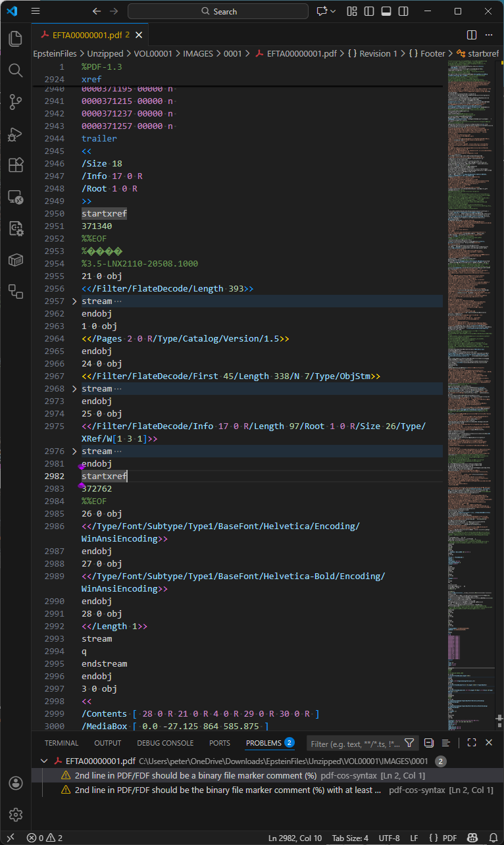Close the bottom panel
Screen dimensions: 504x845
[x=489, y=742]
